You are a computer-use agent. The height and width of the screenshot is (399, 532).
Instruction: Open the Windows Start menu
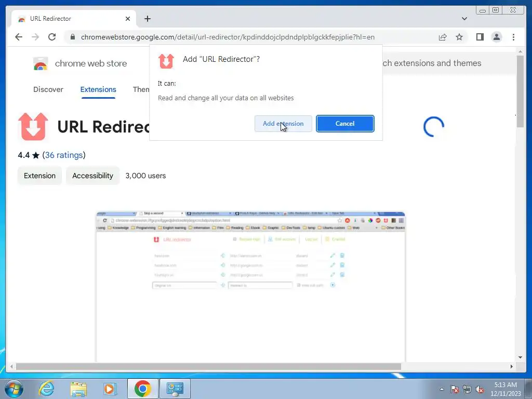pos(14,389)
